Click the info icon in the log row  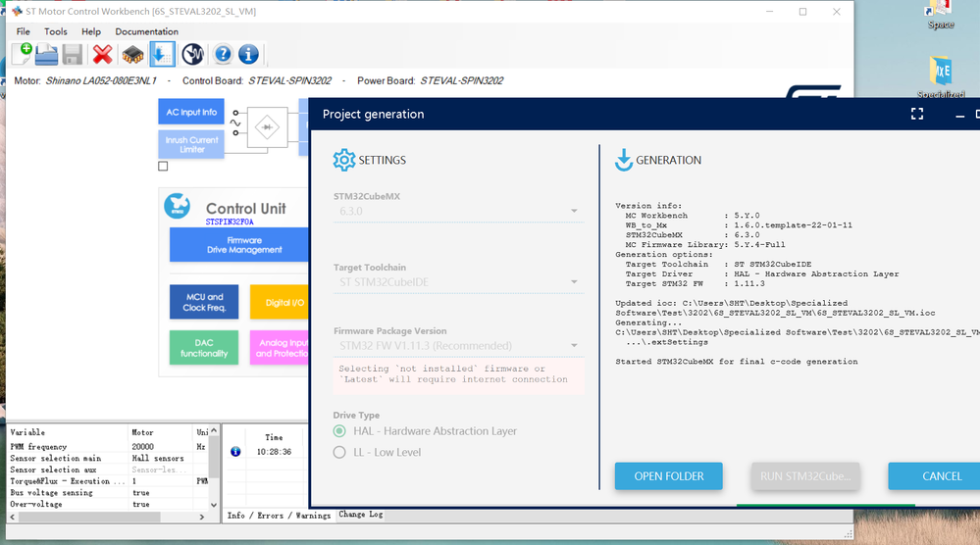point(235,451)
